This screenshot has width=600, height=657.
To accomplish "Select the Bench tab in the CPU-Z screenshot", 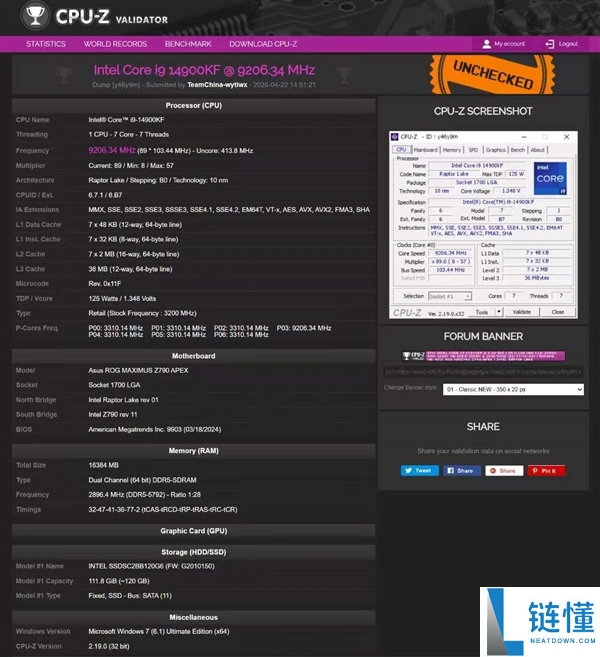I will 517,150.
